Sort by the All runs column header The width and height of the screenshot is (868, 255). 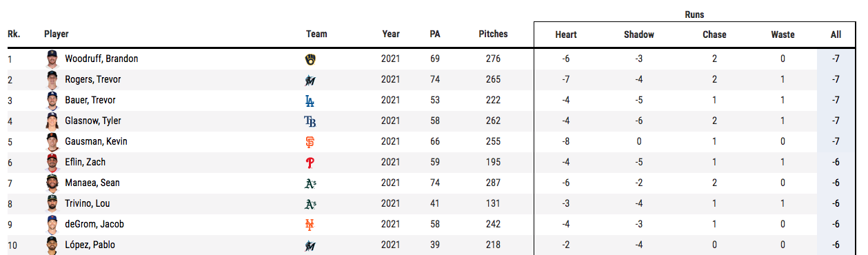click(x=836, y=34)
